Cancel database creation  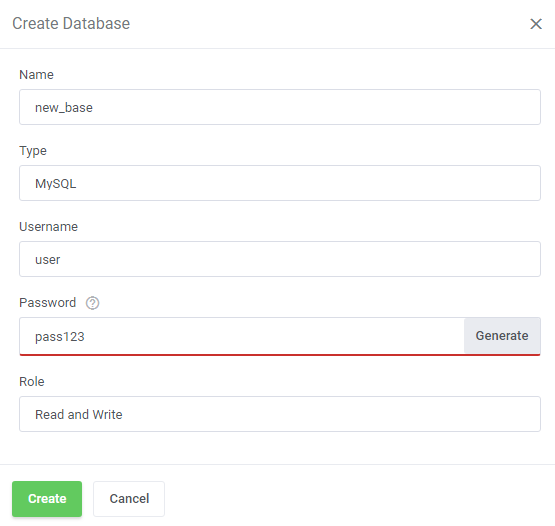coord(129,499)
